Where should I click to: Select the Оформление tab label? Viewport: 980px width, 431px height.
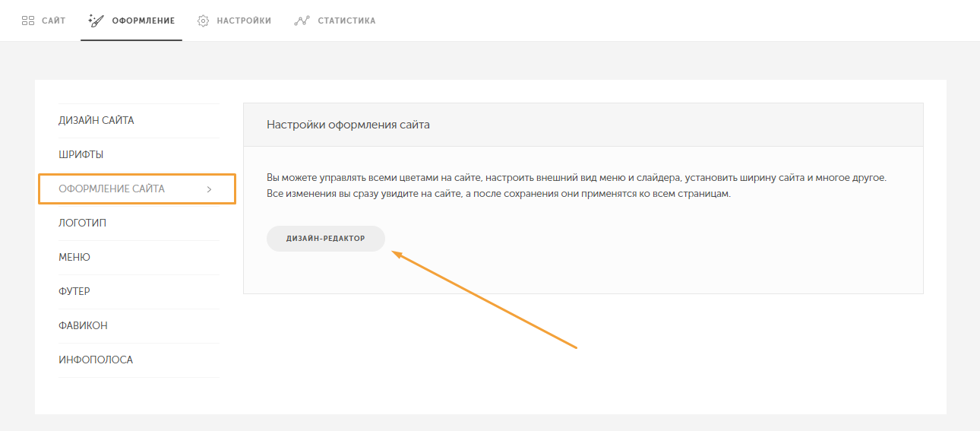[x=143, y=21]
